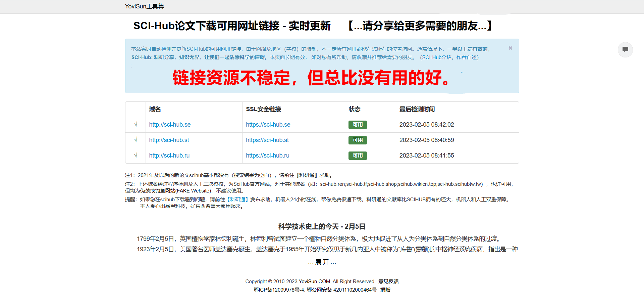
Task: Click 可用 status badge for sci-hub.st
Action: tap(358, 140)
